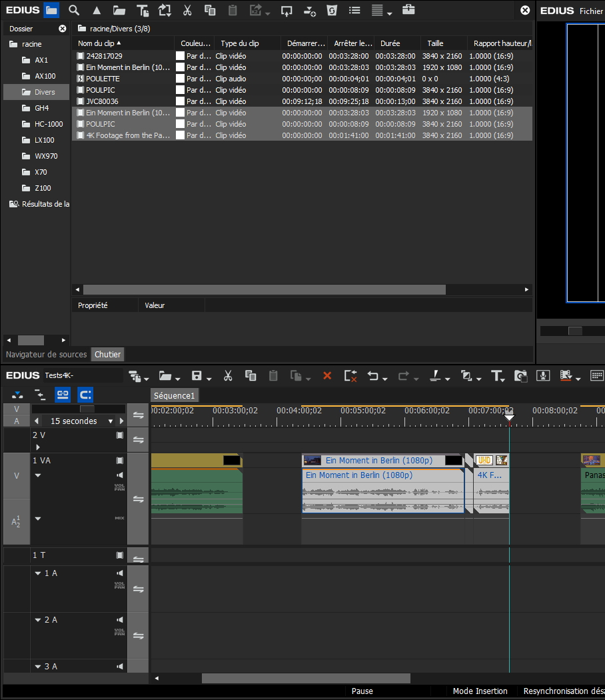
Task: Click the save project floppy disk icon
Action: click(197, 376)
